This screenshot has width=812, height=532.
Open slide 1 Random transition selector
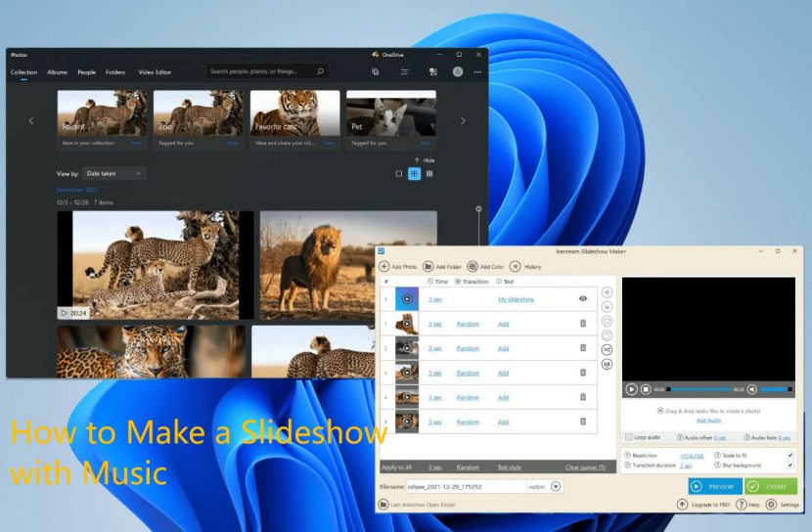coord(468,324)
